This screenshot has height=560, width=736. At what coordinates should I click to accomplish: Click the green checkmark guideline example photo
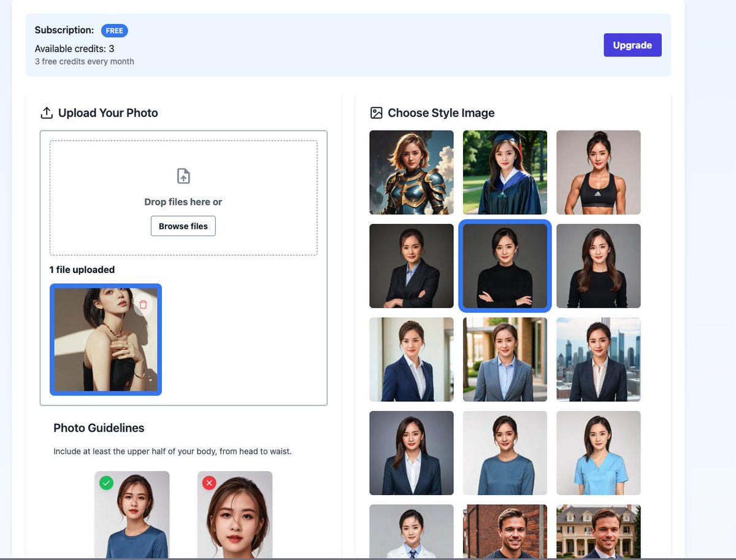point(132,515)
